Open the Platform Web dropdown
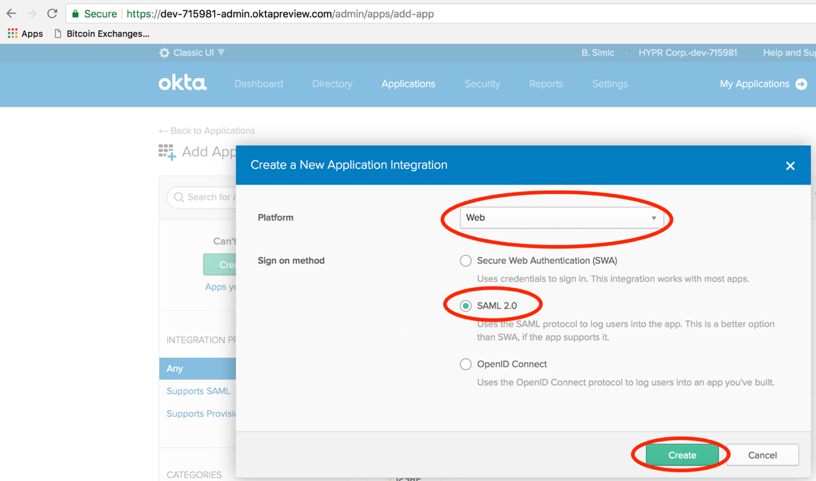The width and height of the screenshot is (816, 481). (561, 218)
